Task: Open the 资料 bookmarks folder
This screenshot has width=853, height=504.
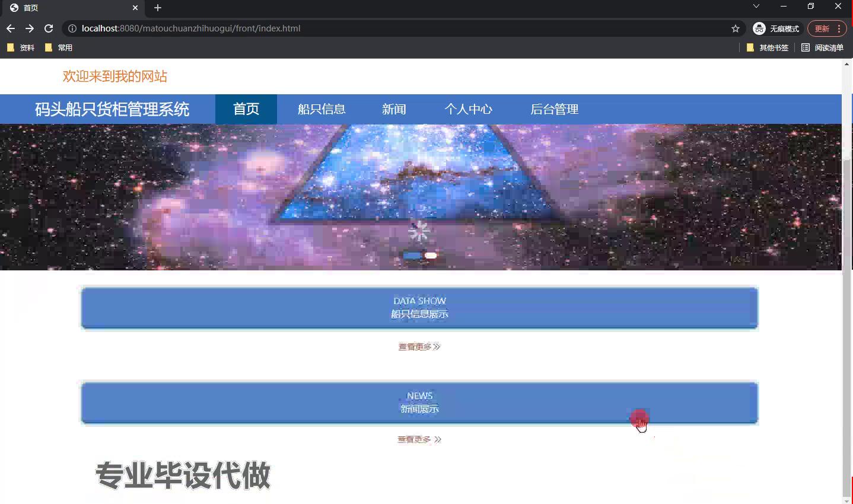Action: [21, 47]
